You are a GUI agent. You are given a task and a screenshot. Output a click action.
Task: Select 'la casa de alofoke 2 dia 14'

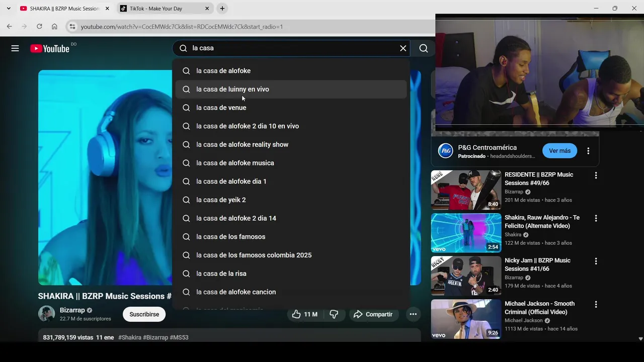291,218
